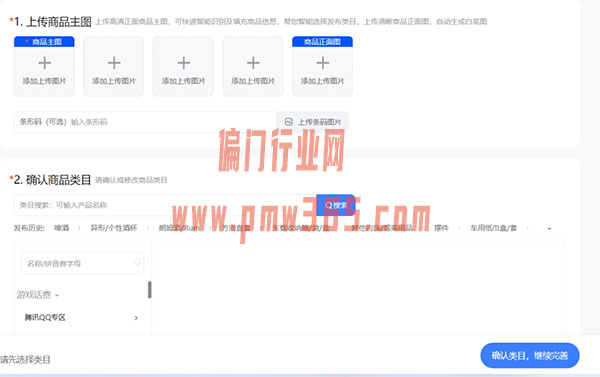Collapse the 游戏话费 category group

coord(38,295)
